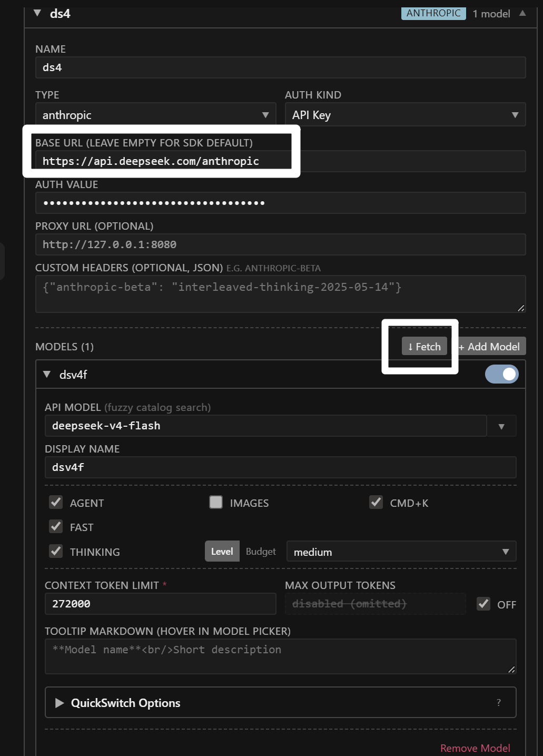This screenshot has width=543, height=756.
Task: Click the disabled MAX OUTPUT TOKENS field
Action: point(375,604)
